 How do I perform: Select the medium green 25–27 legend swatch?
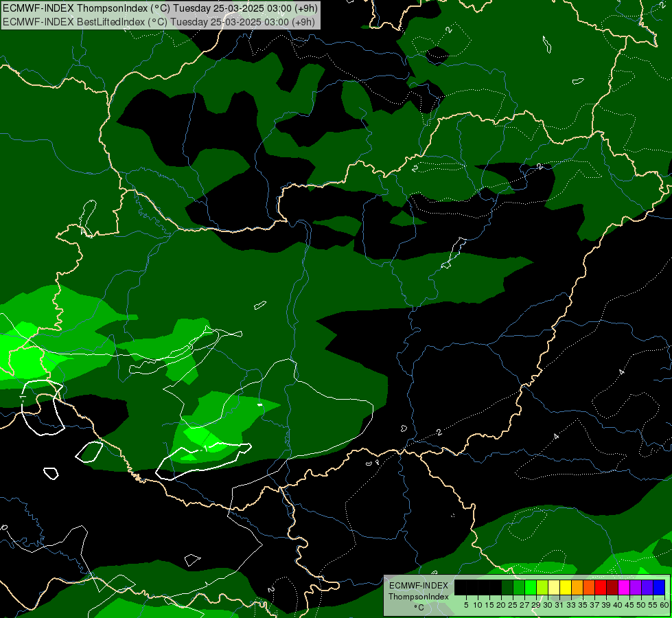[x=519, y=587]
